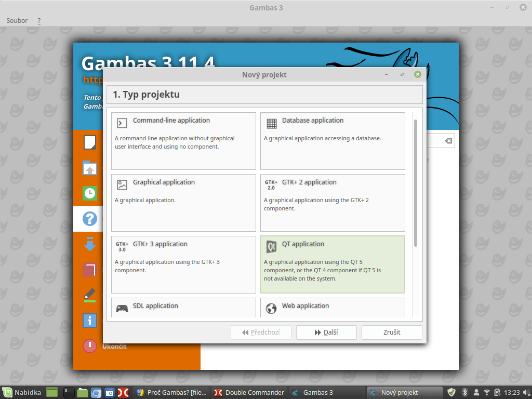Open the Nabídka start menu

[22, 392]
